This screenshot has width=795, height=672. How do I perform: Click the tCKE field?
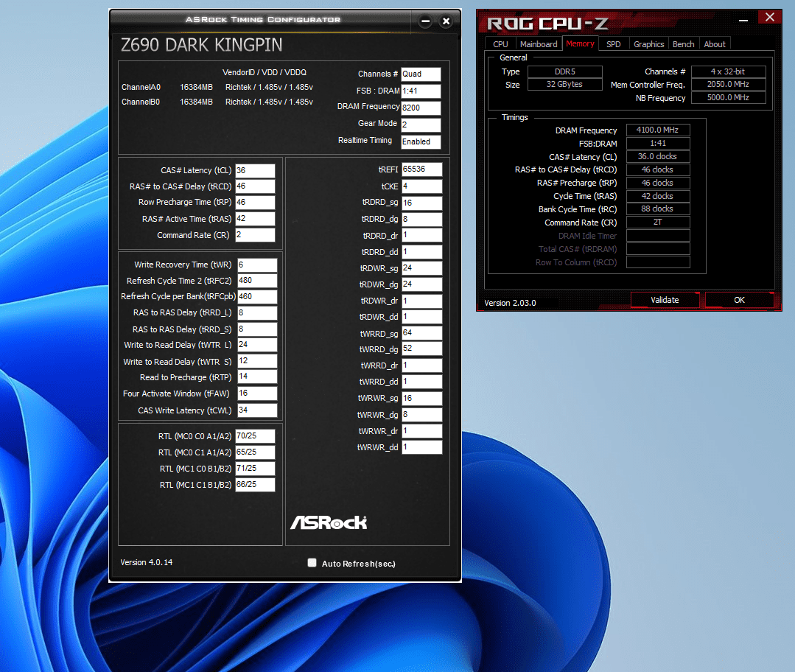tap(422, 186)
